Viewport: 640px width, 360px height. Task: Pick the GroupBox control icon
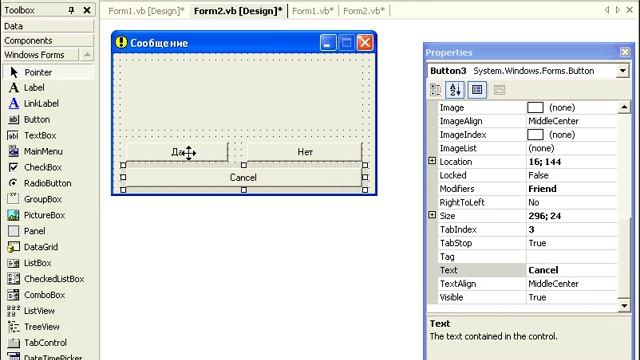click(x=13, y=199)
